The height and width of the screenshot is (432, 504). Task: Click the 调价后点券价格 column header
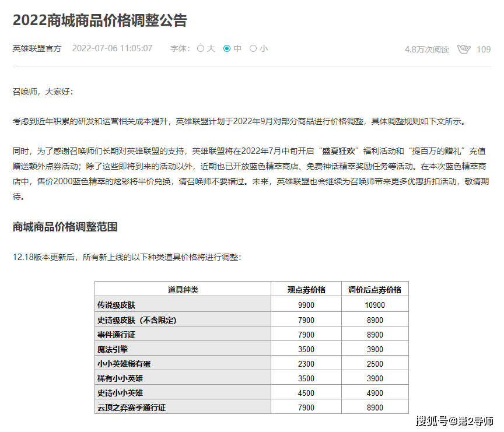374,290
